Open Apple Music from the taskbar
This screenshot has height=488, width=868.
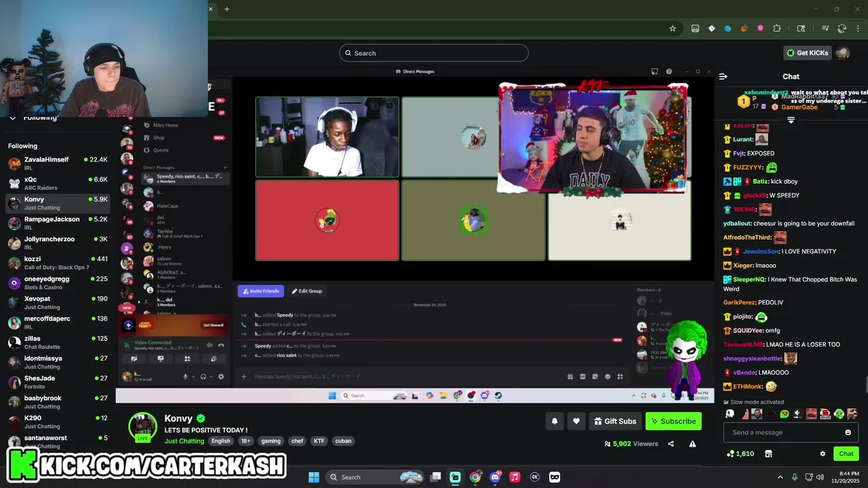[515, 477]
